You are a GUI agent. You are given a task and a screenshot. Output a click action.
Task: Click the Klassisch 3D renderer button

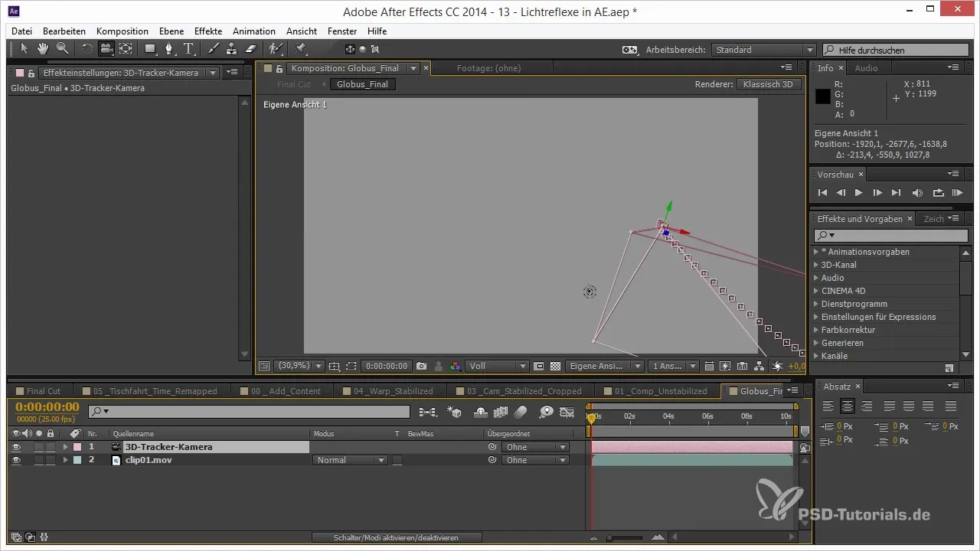(769, 84)
